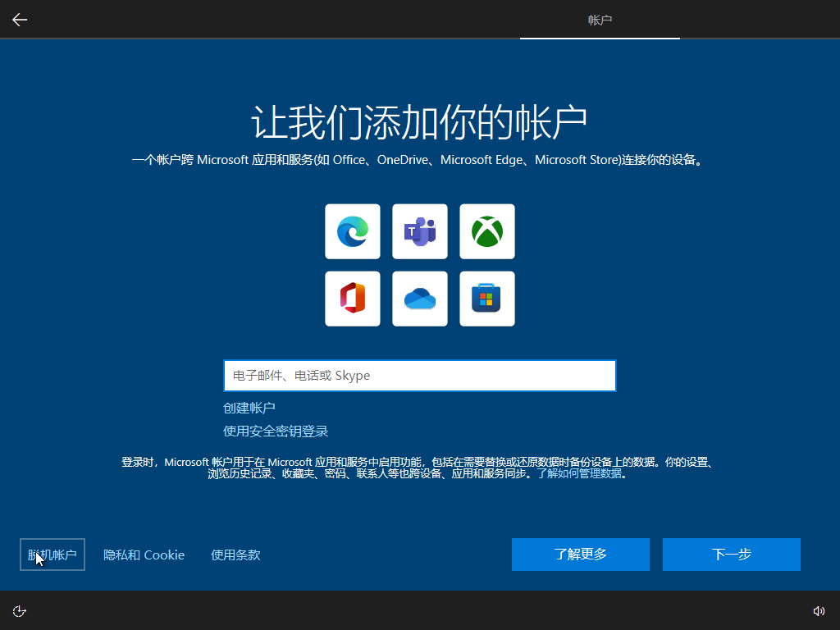Click the 让我们添加你的帐户 heading
Viewport: 840px width, 630px height.
419,123
